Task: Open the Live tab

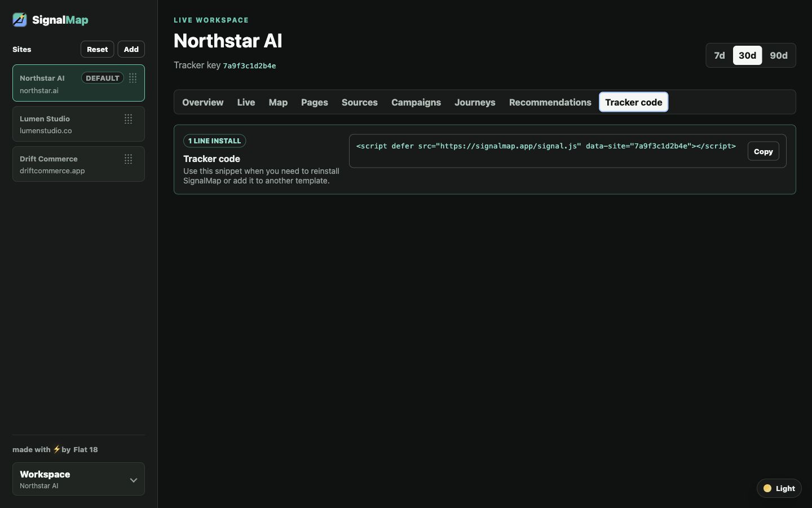Action: [x=246, y=102]
